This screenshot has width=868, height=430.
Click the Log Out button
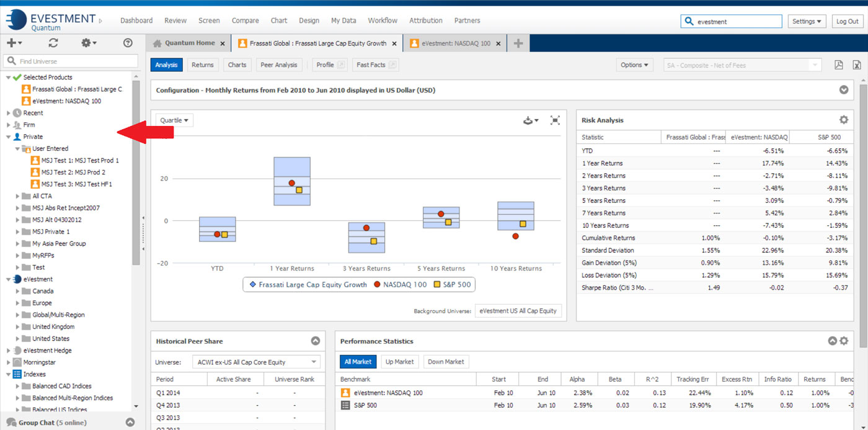pyautogui.click(x=847, y=21)
